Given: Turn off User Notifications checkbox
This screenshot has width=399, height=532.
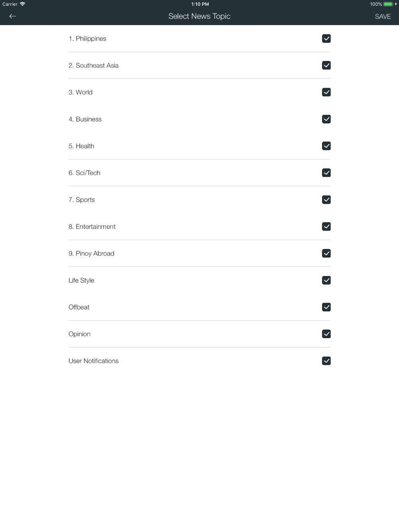Looking at the screenshot, I should coord(326,361).
